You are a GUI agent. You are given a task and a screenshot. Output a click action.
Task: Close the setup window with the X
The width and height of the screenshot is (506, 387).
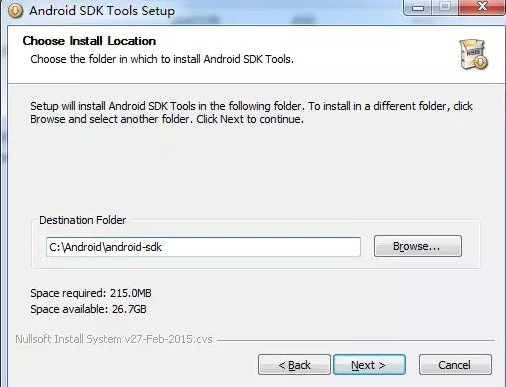pos(482,7)
